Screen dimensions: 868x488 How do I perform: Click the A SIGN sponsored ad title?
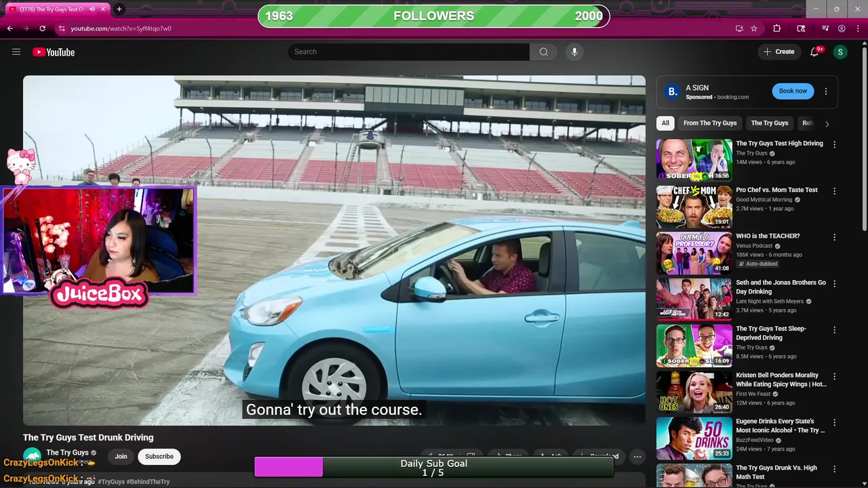697,88
